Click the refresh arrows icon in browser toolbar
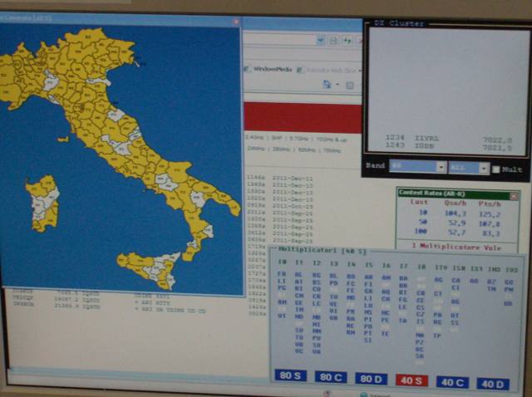 pos(347,41)
